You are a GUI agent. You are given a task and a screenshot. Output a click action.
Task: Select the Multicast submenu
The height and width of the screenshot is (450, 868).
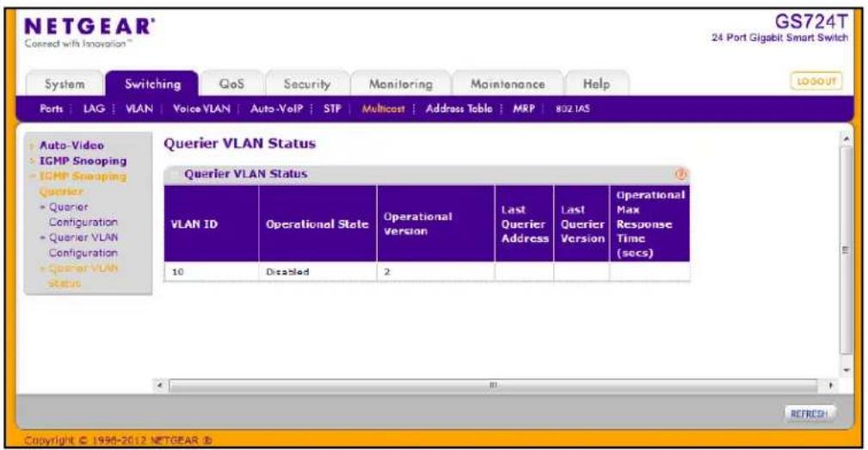coord(383,108)
